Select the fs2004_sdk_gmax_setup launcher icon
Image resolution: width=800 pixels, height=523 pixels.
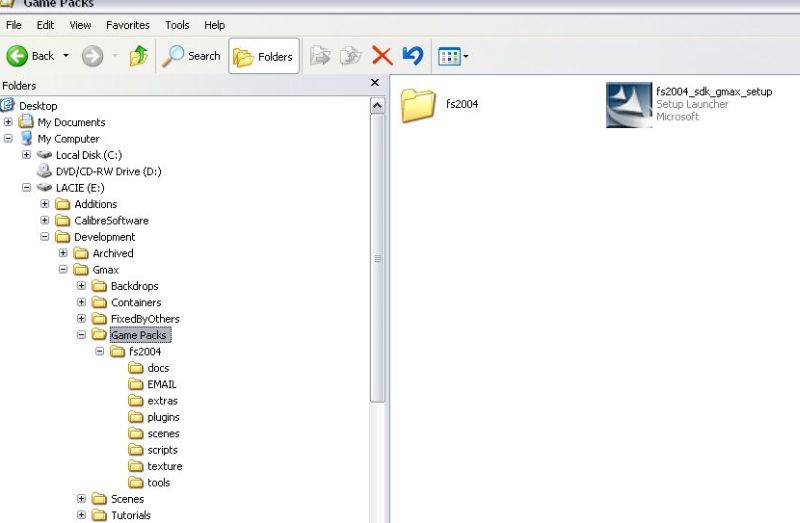coord(630,104)
